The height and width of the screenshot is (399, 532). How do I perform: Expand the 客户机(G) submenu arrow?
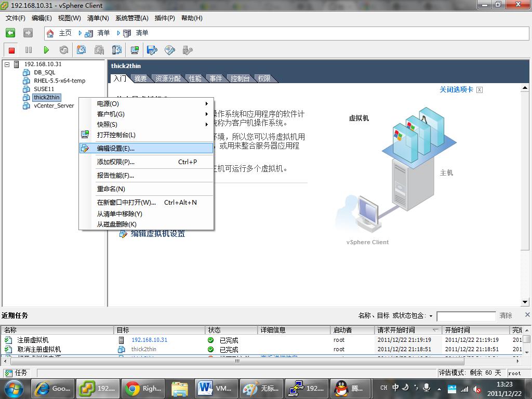point(206,114)
